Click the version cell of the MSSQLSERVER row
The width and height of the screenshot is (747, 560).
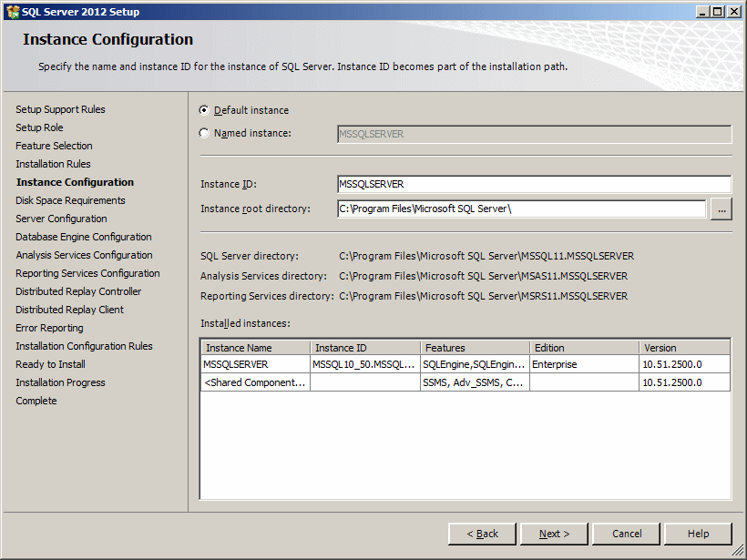pyautogui.click(x=684, y=364)
